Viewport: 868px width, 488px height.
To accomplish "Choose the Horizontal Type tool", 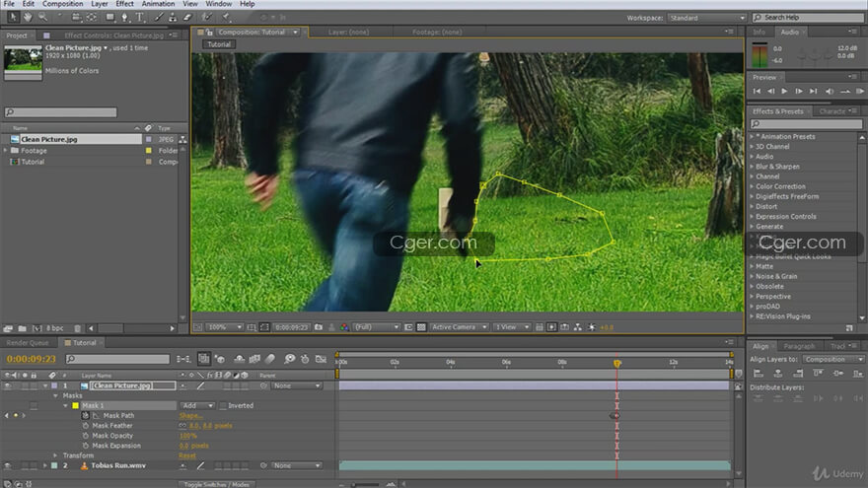I will pos(139,17).
